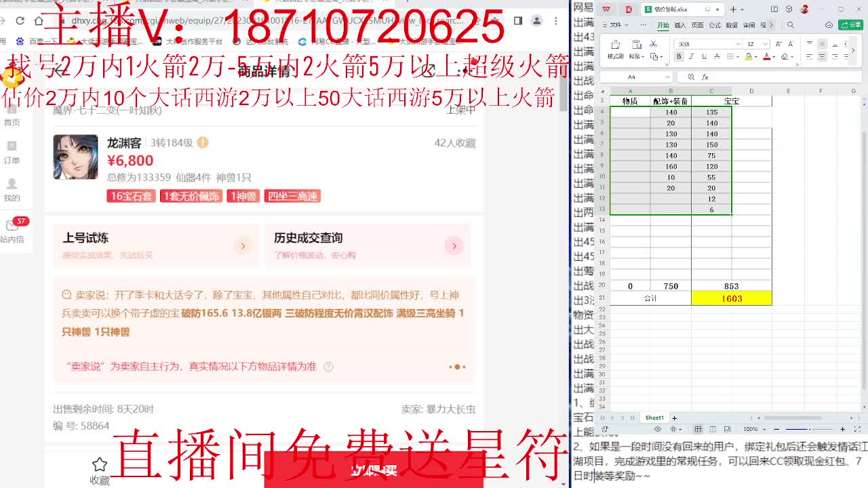
Task: Select the yellow total cell 1603
Action: pyautogui.click(x=732, y=298)
